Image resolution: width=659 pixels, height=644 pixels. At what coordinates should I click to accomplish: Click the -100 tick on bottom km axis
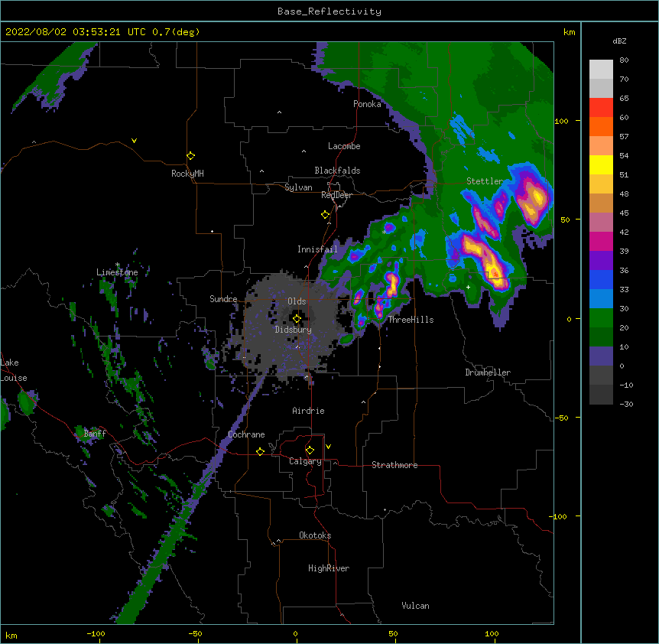tap(96, 634)
